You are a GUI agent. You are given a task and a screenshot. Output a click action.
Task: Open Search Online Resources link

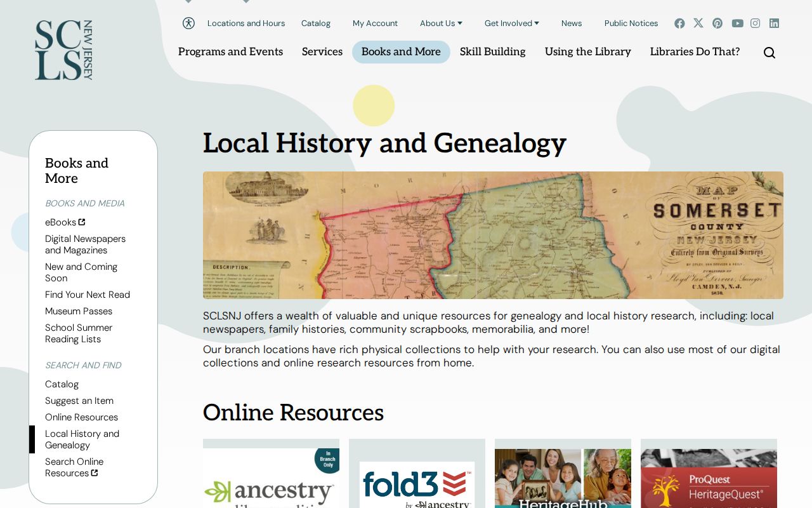pyautogui.click(x=74, y=467)
